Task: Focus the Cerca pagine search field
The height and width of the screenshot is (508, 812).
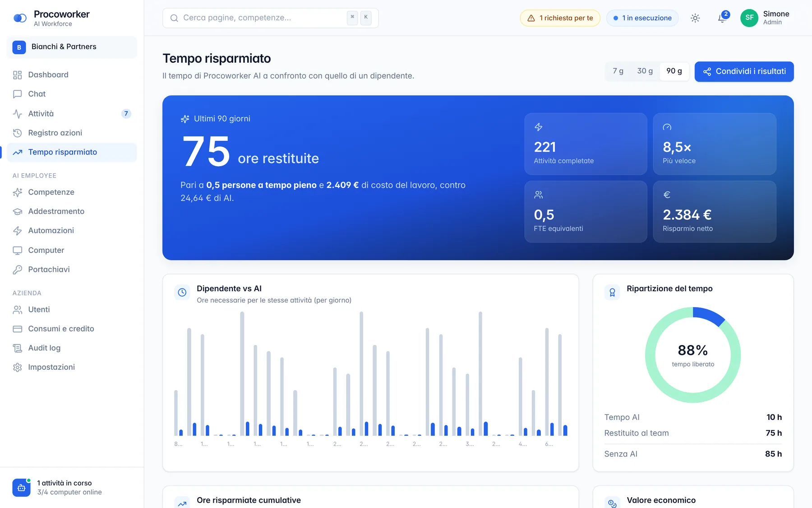Action: coord(270,18)
